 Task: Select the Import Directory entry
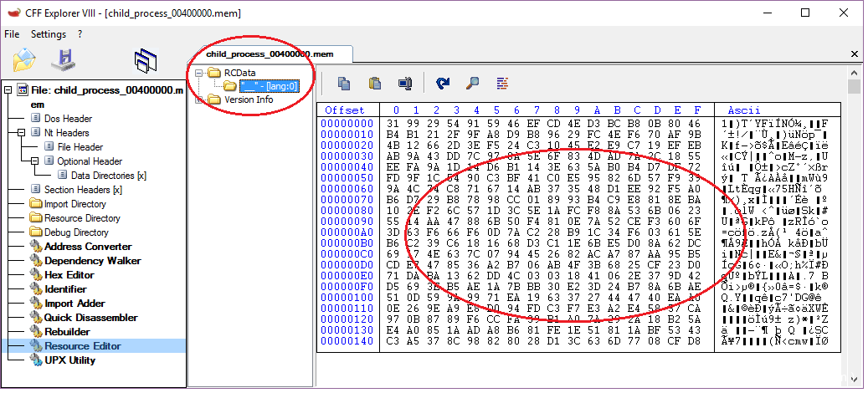[74, 204]
